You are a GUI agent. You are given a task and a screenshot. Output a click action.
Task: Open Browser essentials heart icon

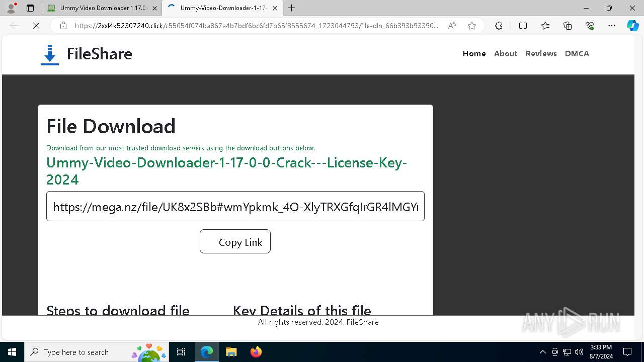point(590,26)
